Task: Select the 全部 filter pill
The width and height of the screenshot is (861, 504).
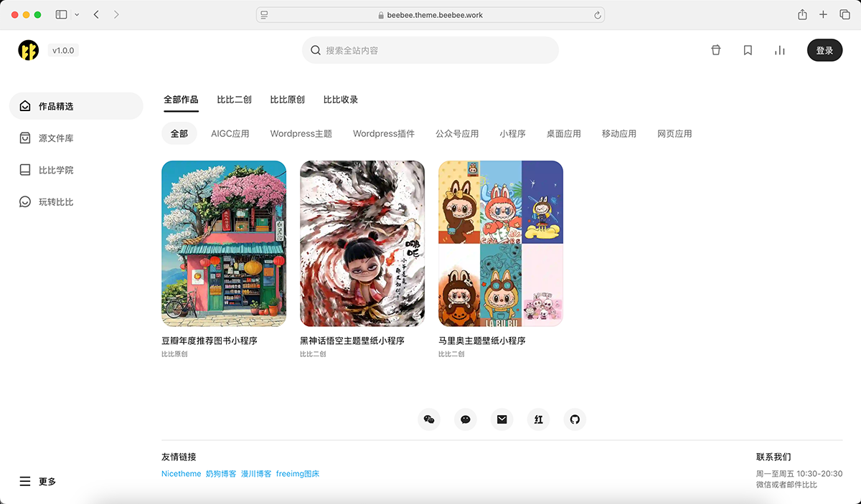Action: pos(179,133)
